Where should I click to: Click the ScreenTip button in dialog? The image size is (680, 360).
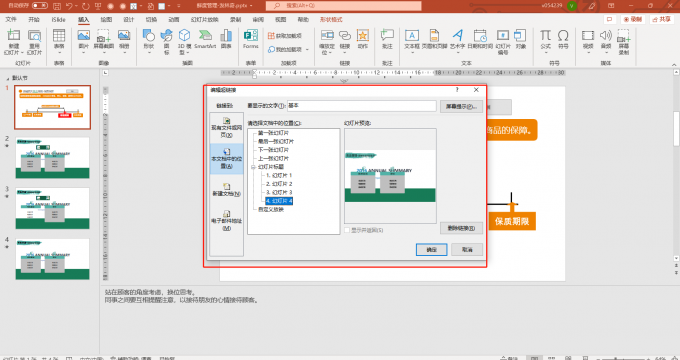click(461, 106)
